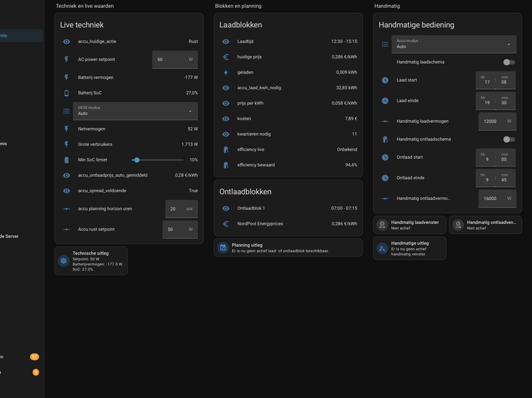
Task: Open the Handmatig ontlaadvenster card
Action: pos(485,225)
